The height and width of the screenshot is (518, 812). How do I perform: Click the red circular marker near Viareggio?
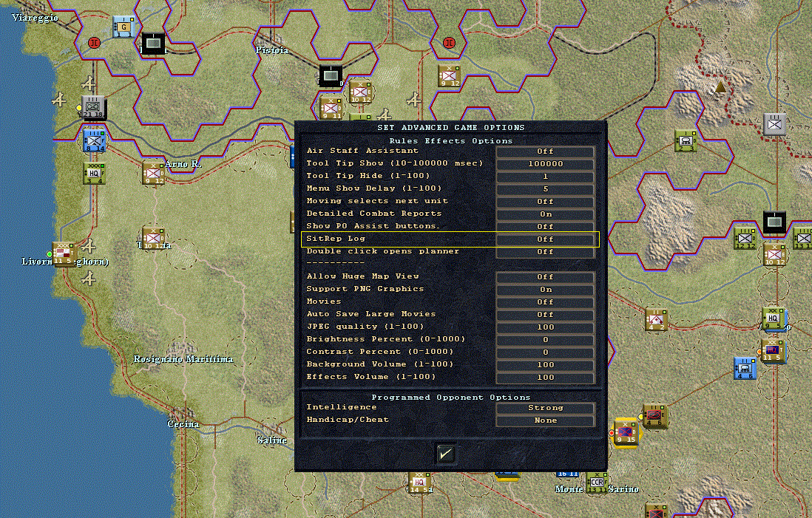[x=94, y=42]
